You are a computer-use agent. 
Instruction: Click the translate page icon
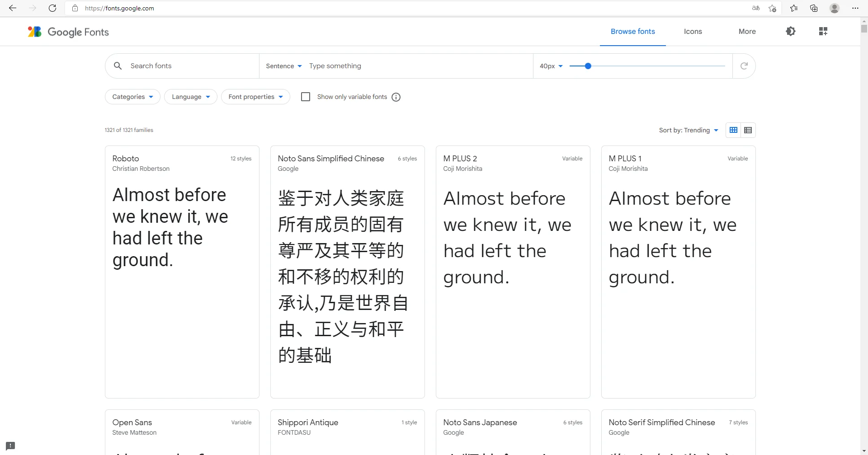pyautogui.click(x=756, y=8)
